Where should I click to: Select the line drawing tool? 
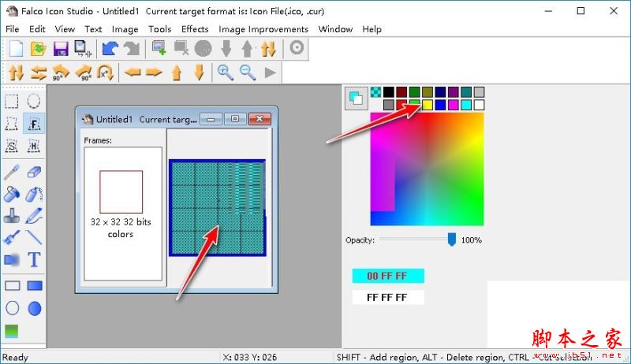click(34, 237)
